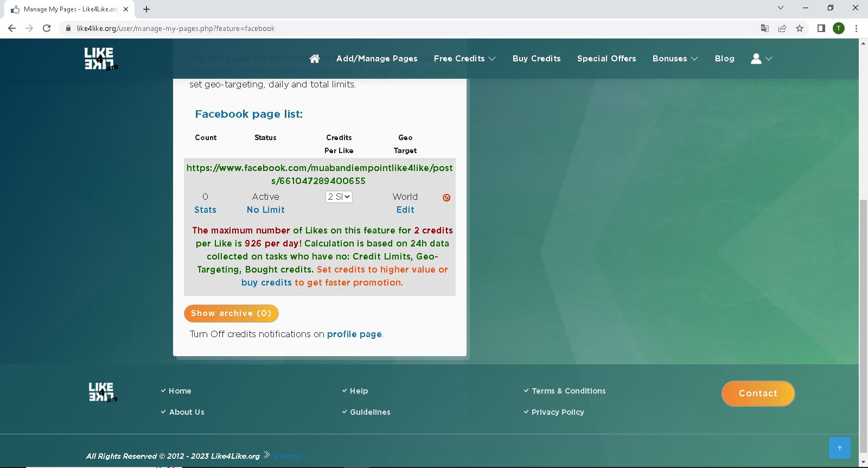Click the Credits Per Like column header
Screen dimensions: 868x468
339,144
